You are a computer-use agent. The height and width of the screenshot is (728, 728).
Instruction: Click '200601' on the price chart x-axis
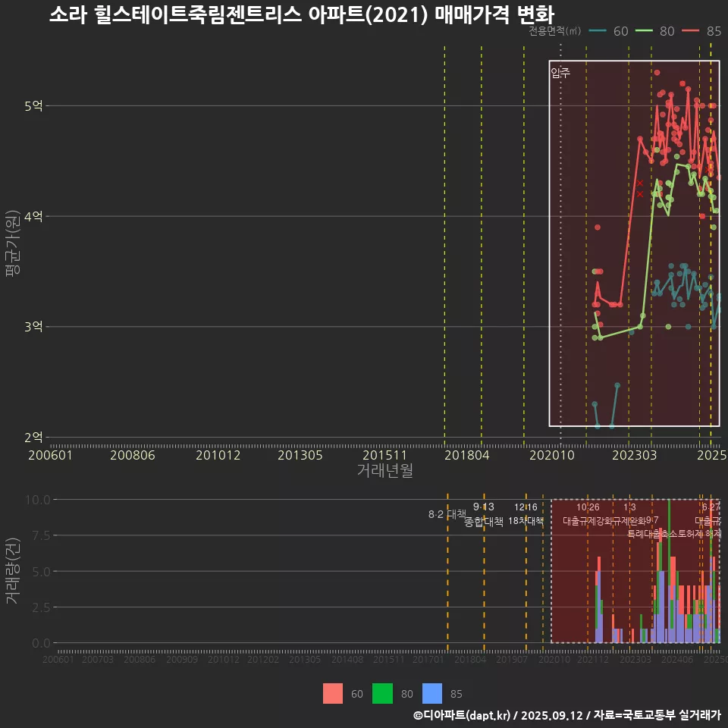click(50, 455)
